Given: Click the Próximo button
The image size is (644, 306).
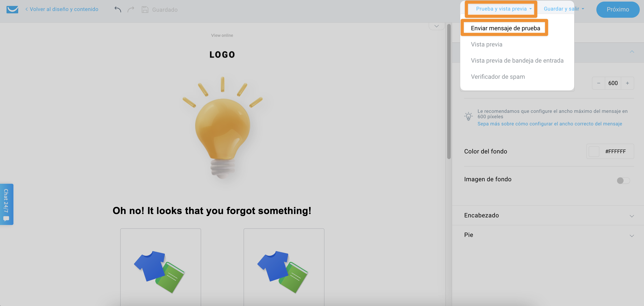Looking at the screenshot, I should tap(618, 9).
